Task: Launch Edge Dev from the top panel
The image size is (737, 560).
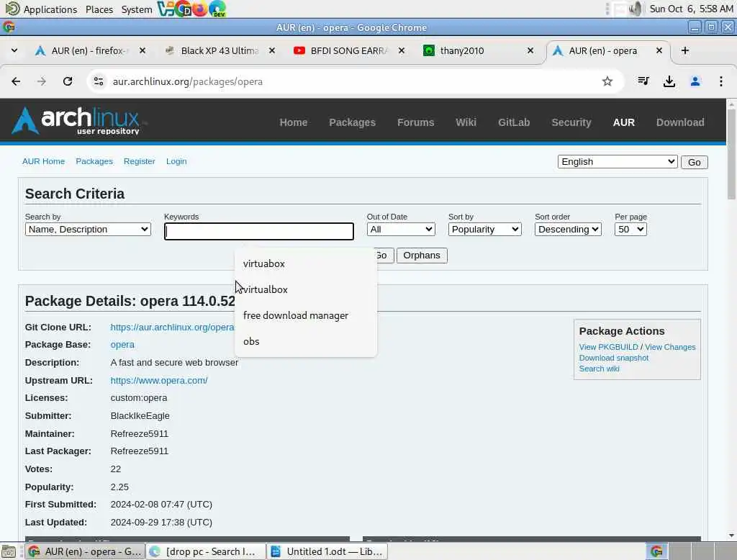Action: click(x=217, y=9)
